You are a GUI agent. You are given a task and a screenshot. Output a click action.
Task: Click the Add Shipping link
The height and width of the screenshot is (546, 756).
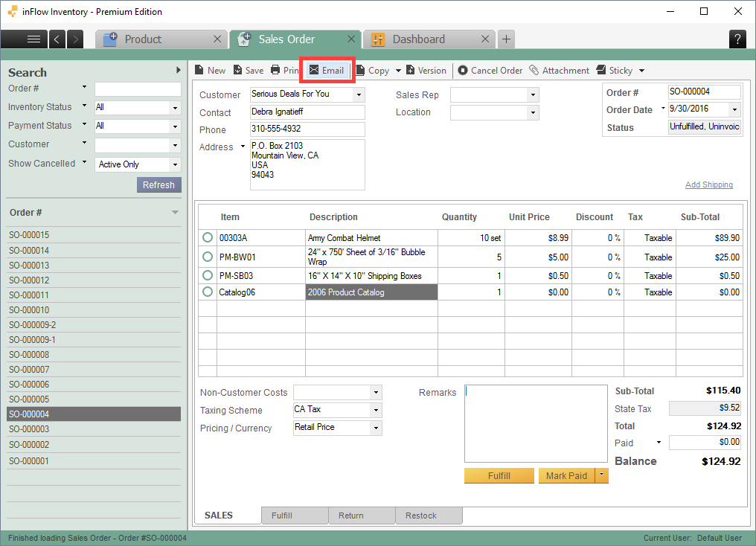click(x=708, y=184)
